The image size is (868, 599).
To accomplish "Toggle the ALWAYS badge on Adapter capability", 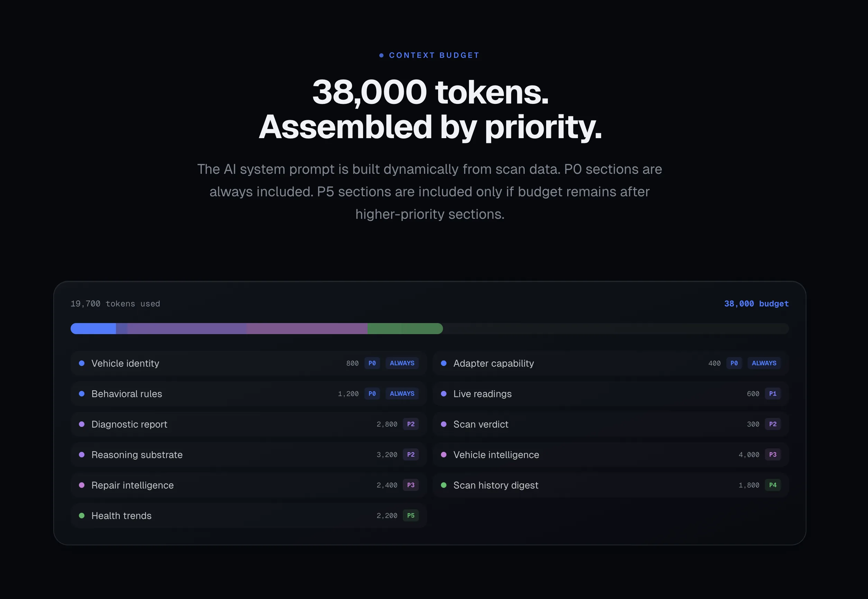I will (x=764, y=363).
